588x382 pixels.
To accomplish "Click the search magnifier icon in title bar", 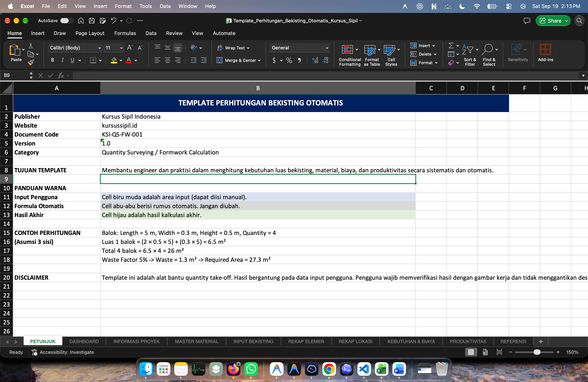I will point(579,21).
